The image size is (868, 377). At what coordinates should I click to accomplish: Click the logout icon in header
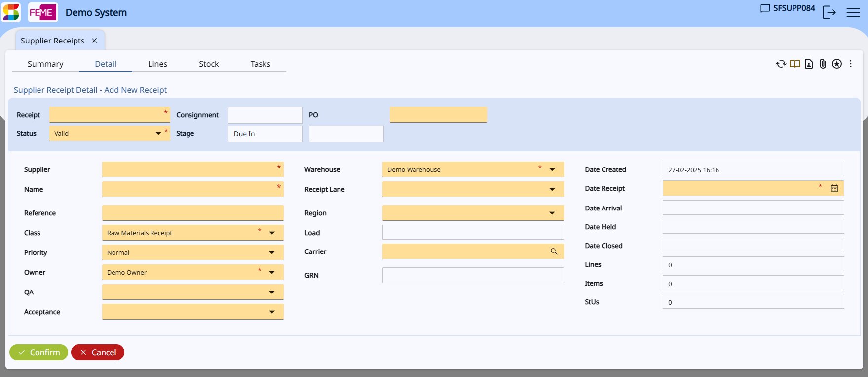pyautogui.click(x=829, y=13)
